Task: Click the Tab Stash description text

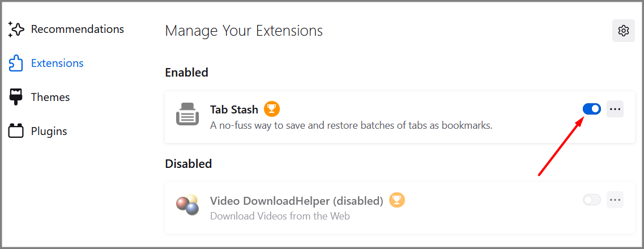Action: 351,125
